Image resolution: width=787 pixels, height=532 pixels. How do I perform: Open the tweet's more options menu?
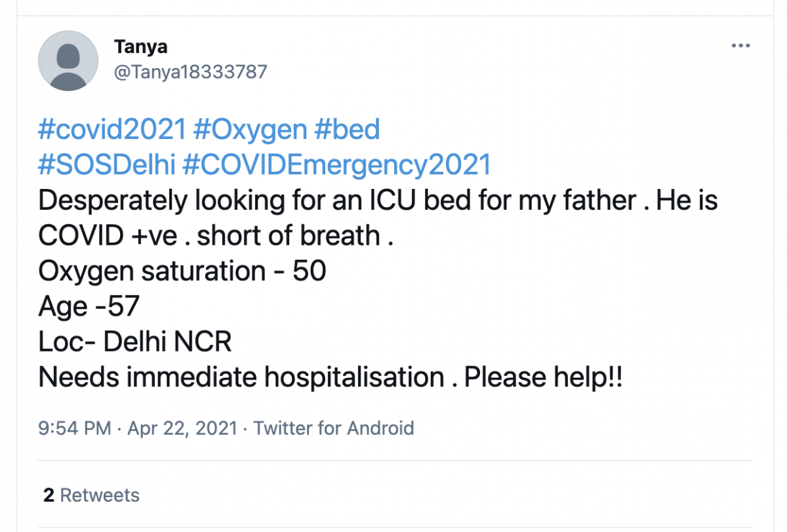pyautogui.click(x=740, y=46)
